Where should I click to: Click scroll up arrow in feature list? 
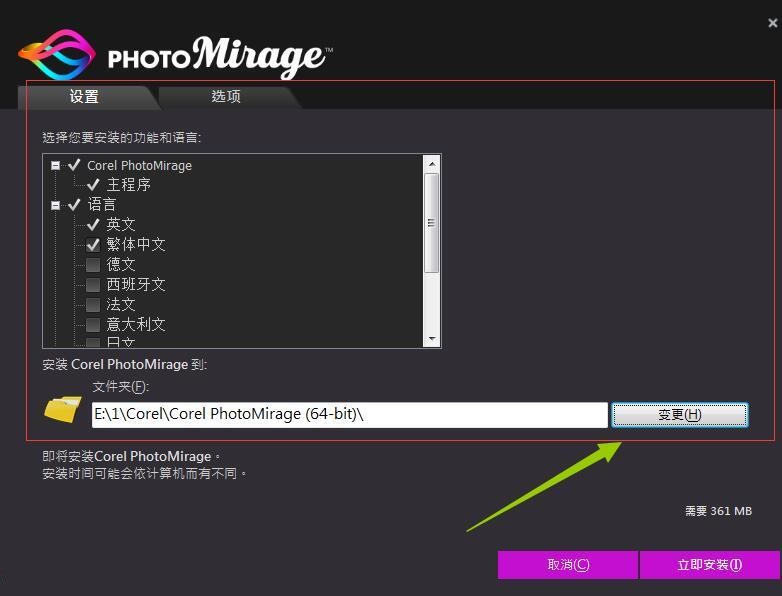coord(432,164)
